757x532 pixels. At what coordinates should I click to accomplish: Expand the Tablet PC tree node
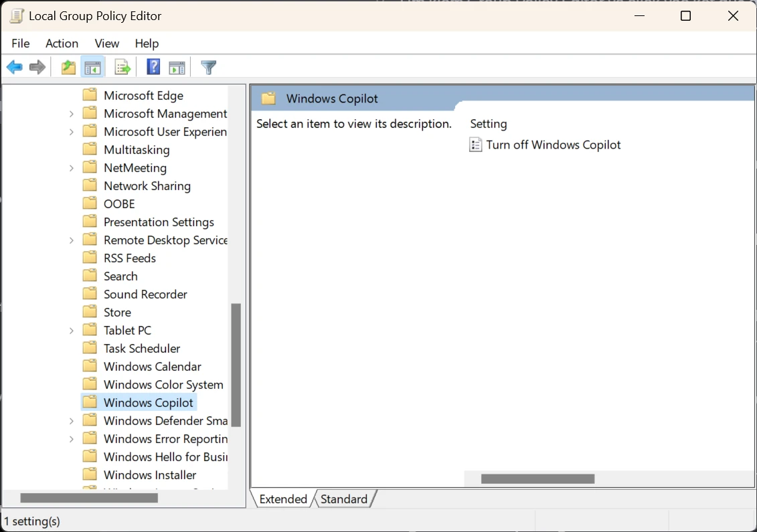[x=72, y=331]
